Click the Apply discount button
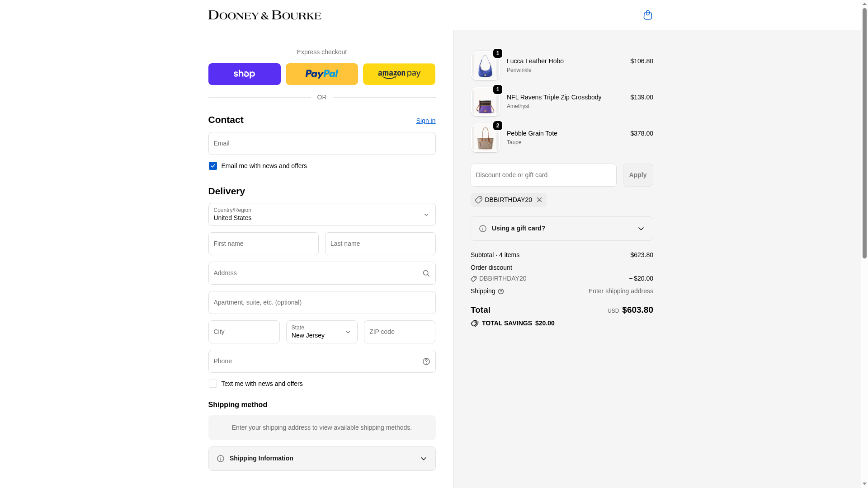The width and height of the screenshot is (868, 488). pyautogui.click(x=637, y=175)
